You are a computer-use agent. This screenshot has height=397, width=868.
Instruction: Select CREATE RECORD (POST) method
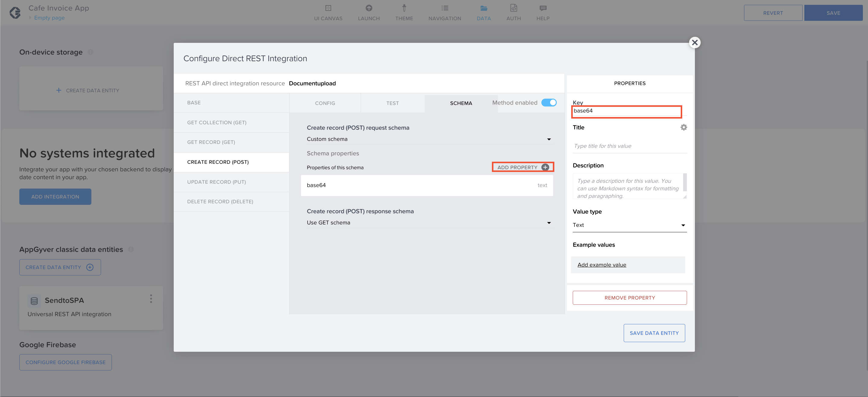232,162
